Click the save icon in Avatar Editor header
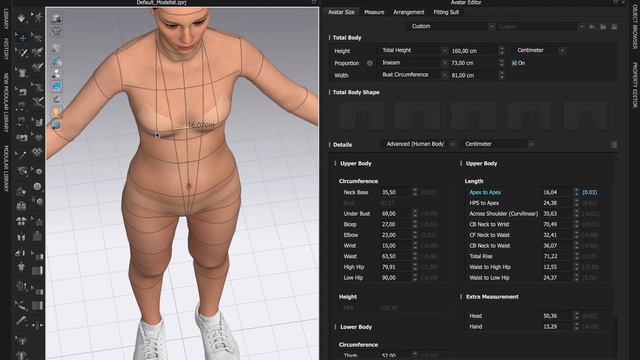The width and height of the screenshot is (640, 360). 614,27
